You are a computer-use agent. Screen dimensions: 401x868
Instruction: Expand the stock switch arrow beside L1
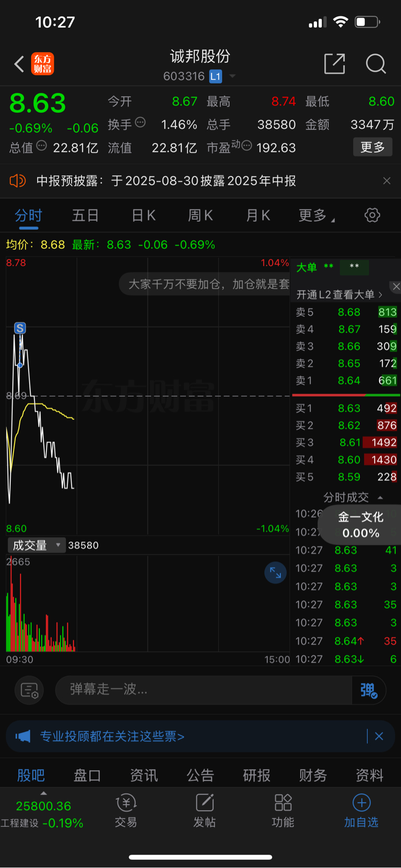(232, 76)
